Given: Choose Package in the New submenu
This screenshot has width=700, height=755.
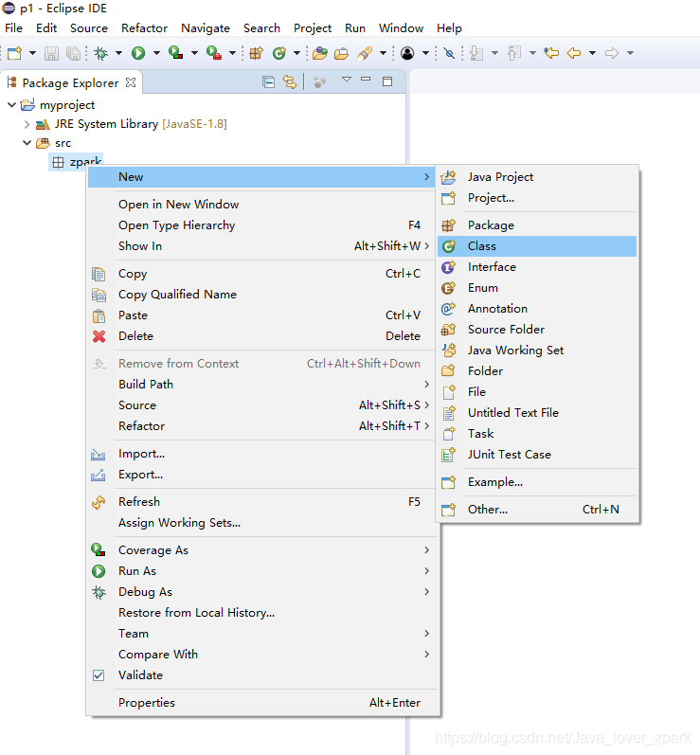Looking at the screenshot, I should pos(537,225).
